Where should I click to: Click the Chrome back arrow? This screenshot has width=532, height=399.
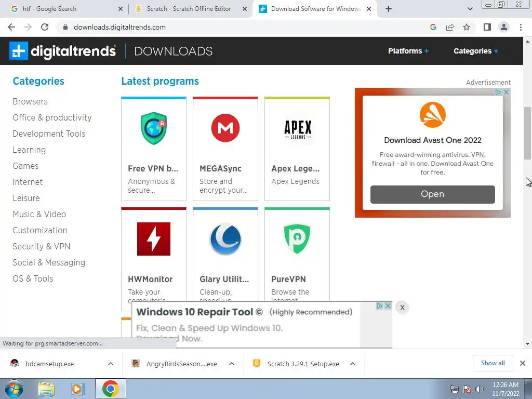pyautogui.click(x=11, y=27)
